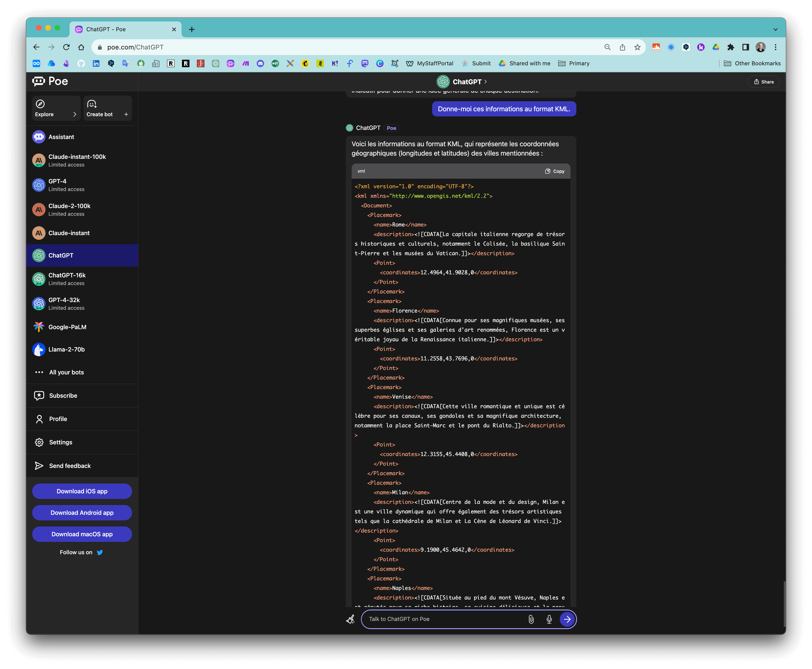Click the browser forward arrow
Viewport: 812px width, 669px height.
[51, 47]
